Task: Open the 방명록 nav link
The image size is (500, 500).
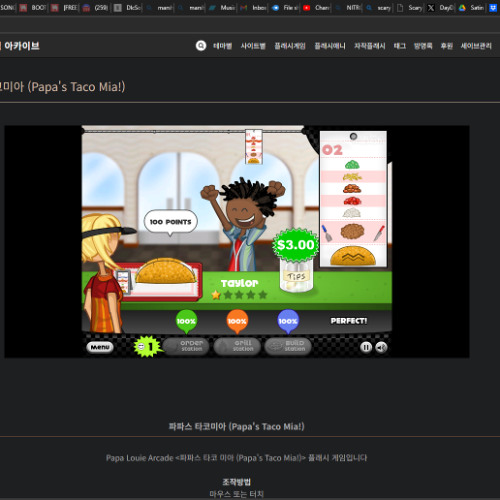Action: (x=423, y=46)
